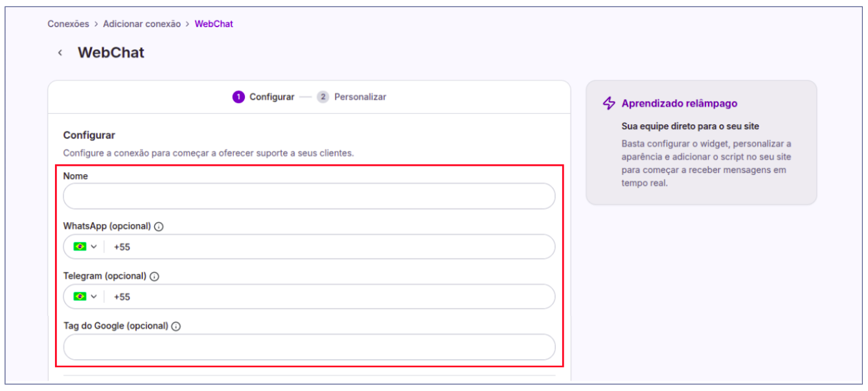Select the Configurar step
868x391 pixels.
click(264, 97)
